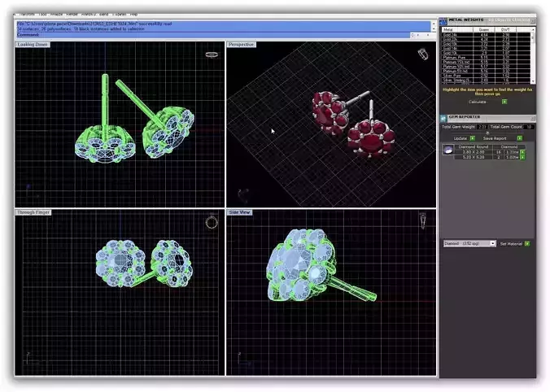Open the Diamond material dropdown
This screenshot has width=550, height=392.
469,243
